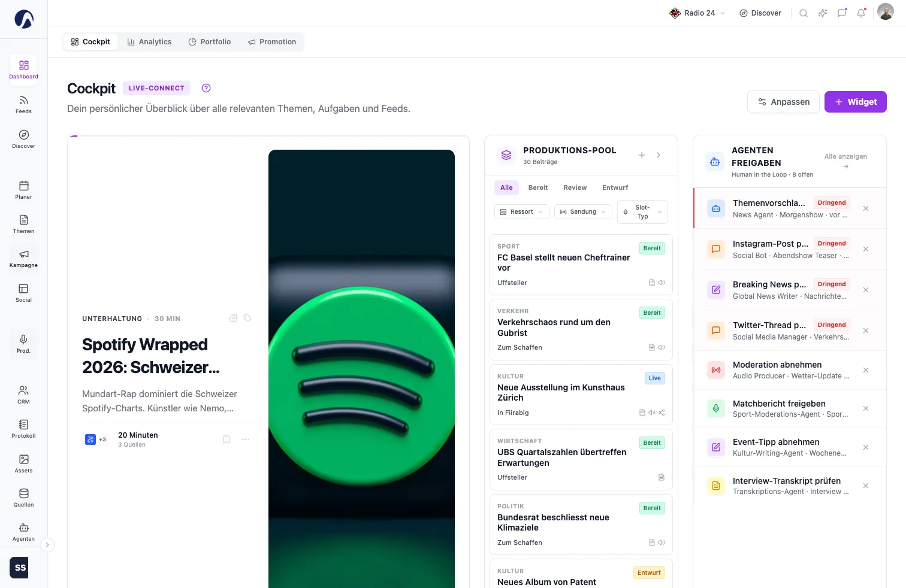
Task: Dismiss Interview-Transkript prüfen item
Action: click(866, 486)
